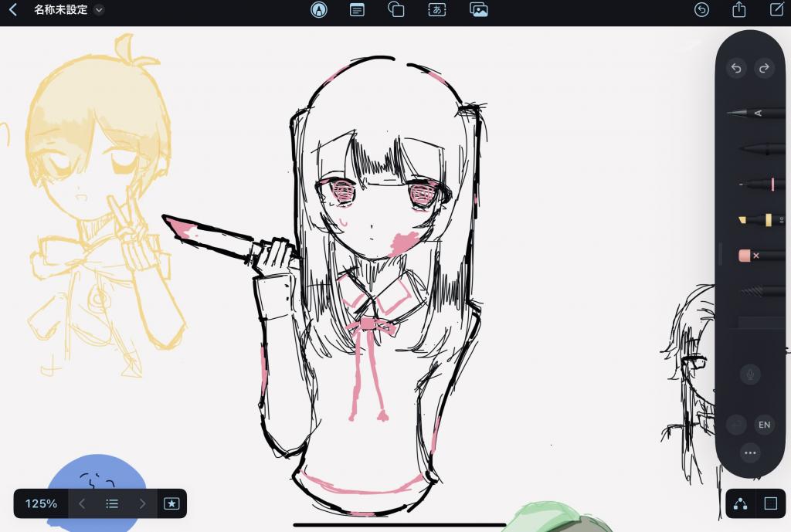Screen dimensions: 791x532
Task: Add a text box using あ icon
Action: tap(436, 10)
